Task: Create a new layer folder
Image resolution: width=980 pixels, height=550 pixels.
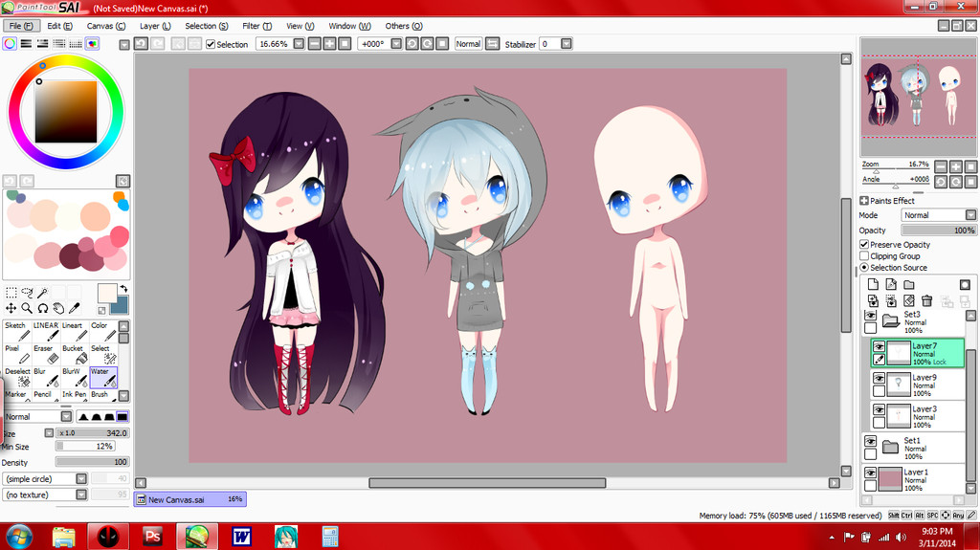Action: point(909,284)
